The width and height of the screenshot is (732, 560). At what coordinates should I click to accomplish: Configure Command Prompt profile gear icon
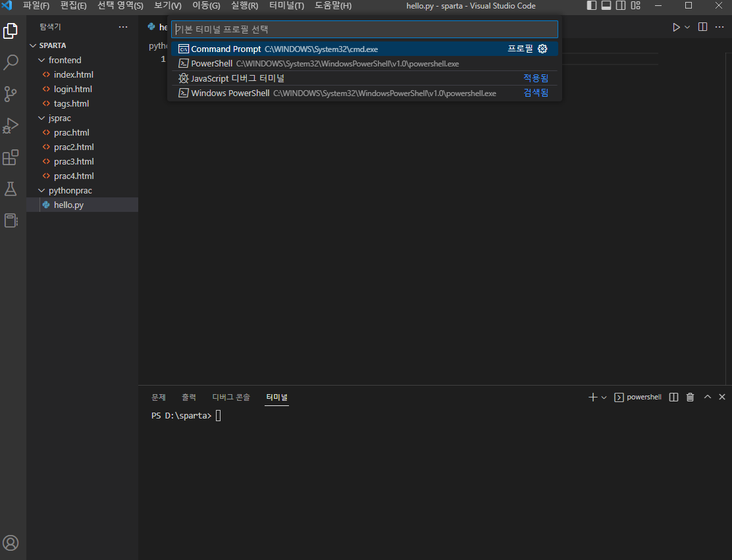click(x=542, y=49)
